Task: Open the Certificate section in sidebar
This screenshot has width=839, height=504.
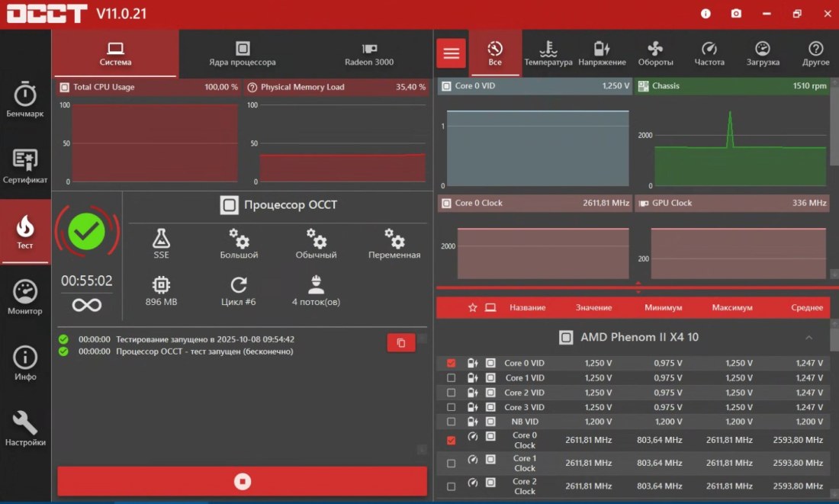Action: click(x=25, y=165)
